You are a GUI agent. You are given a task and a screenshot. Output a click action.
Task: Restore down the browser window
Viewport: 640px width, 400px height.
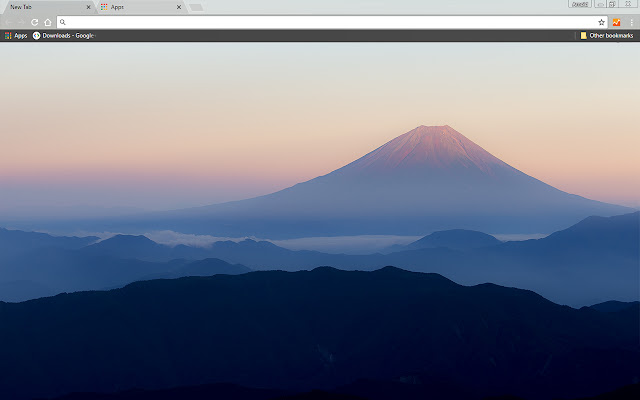[612, 4]
